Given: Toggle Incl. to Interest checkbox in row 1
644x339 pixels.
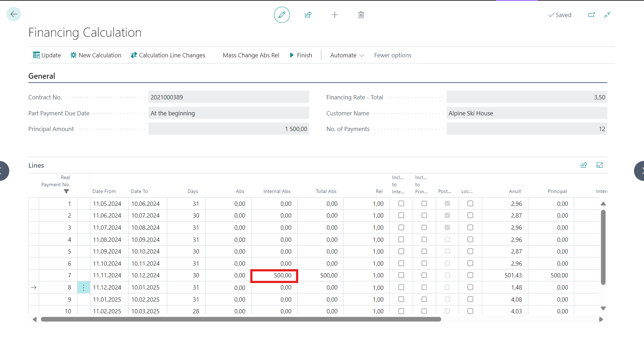Looking at the screenshot, I should [x=401, y=204].
